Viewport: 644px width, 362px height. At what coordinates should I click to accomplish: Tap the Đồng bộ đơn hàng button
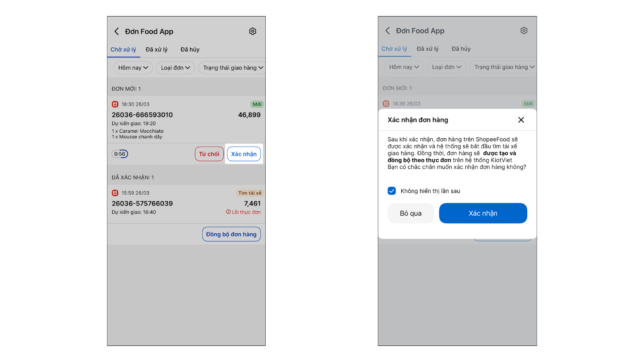[x=231, y=234]
